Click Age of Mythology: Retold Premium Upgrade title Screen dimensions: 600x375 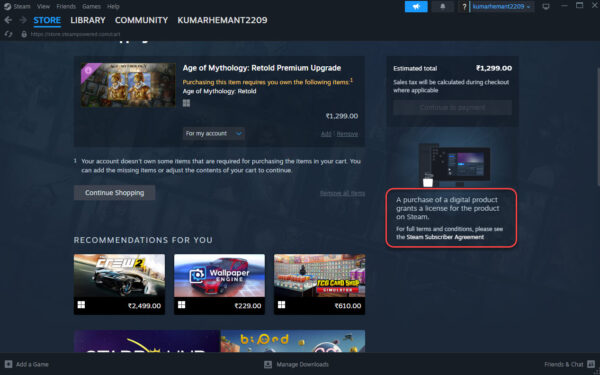(262, 68)
